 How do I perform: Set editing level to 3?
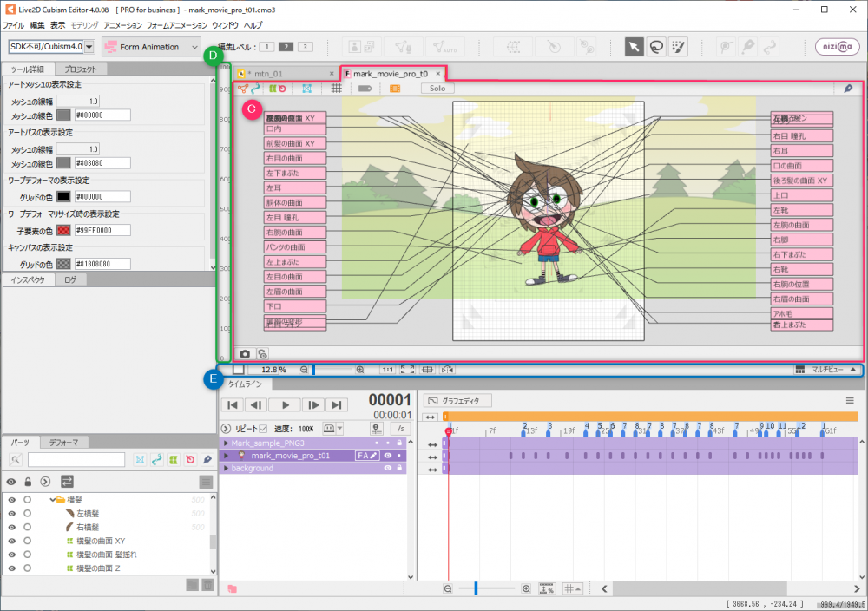click(305, 47)
